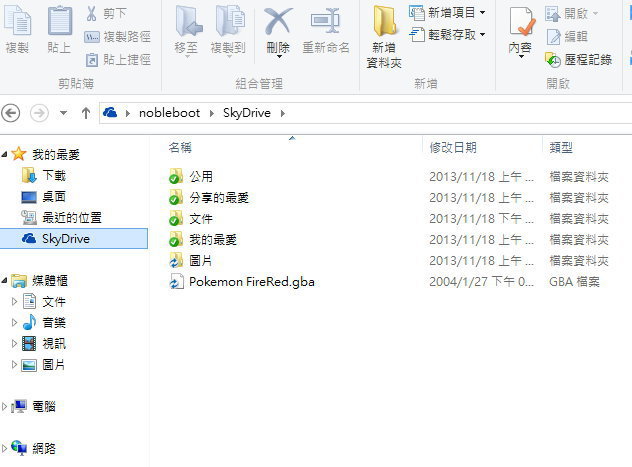Click the 重新命名 (Rename) icon
The image size is (632, 467).
tap(326, 21)
